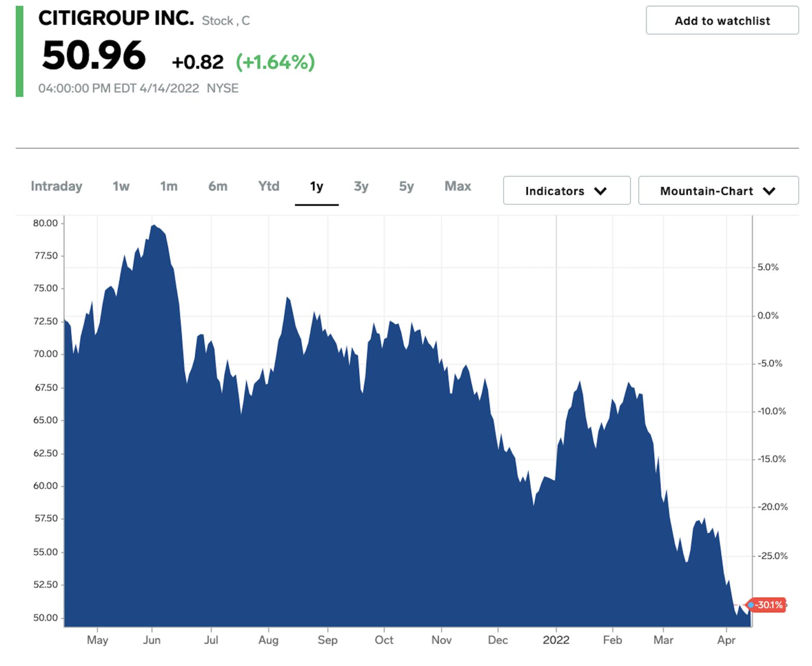Click the CITIGROUP INC. title

[x=116, y=18]
